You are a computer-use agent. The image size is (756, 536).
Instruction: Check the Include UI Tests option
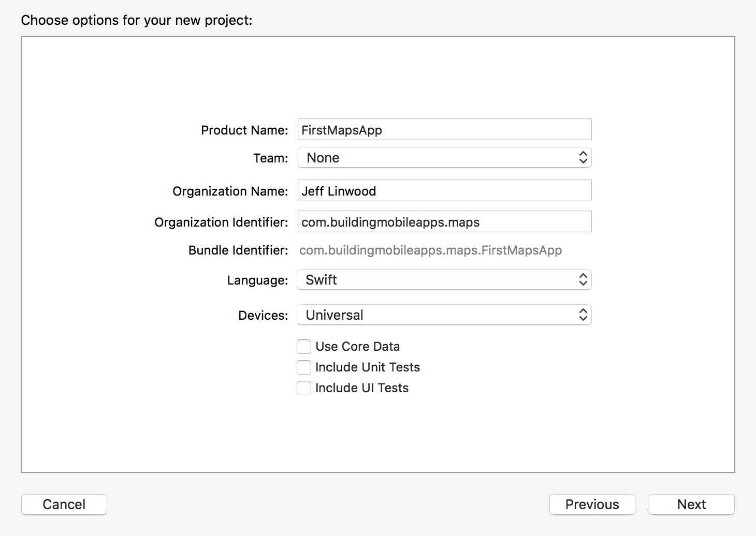point(304,388)
